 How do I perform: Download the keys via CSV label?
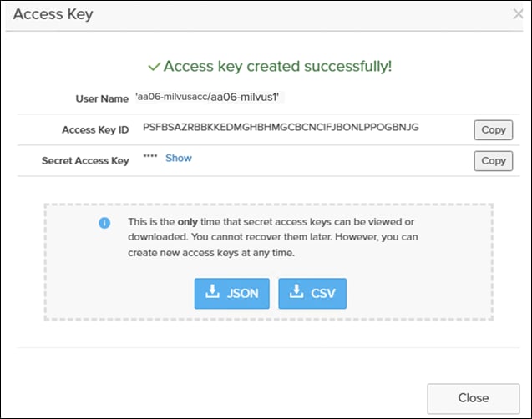323,293
